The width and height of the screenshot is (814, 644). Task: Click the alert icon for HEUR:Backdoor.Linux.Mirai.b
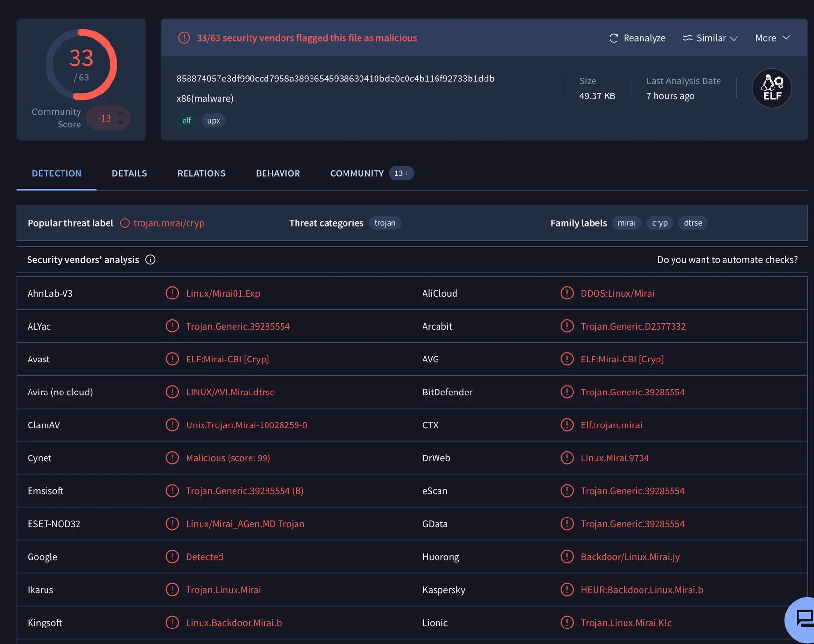tap(567, 590)
